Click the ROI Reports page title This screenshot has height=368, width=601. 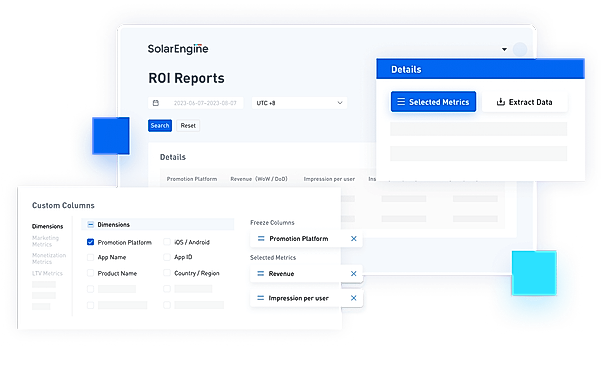[186, 78]
